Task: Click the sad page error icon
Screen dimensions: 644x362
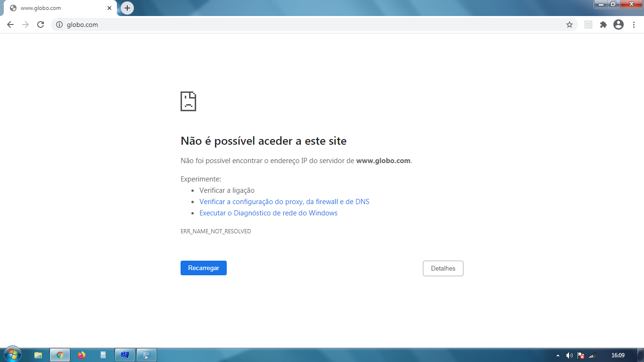Action: [x=188, y=101]
